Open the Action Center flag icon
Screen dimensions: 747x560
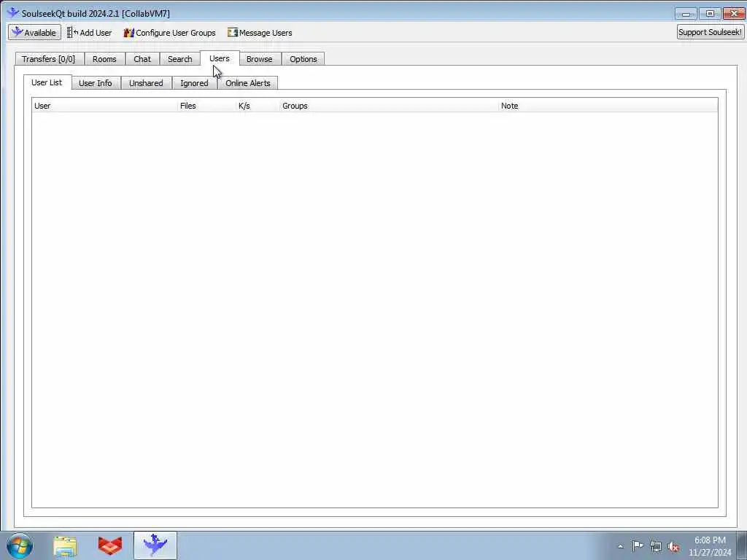638,546
